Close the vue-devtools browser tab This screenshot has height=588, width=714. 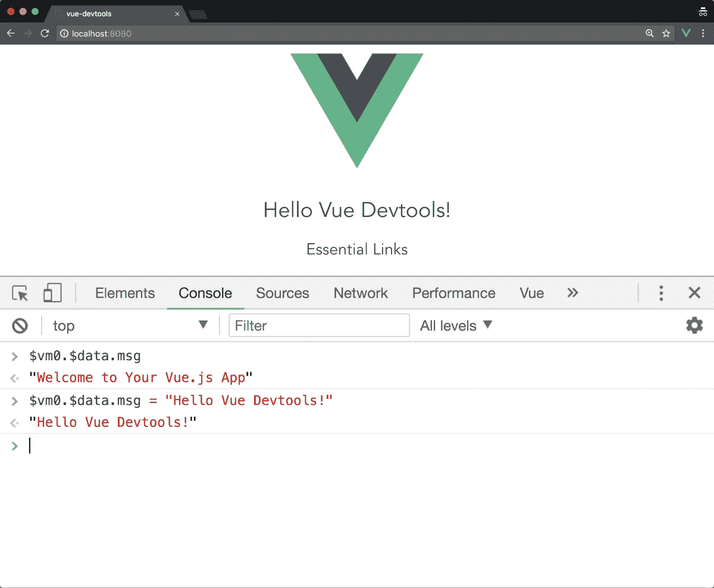(x=177, y=14)
